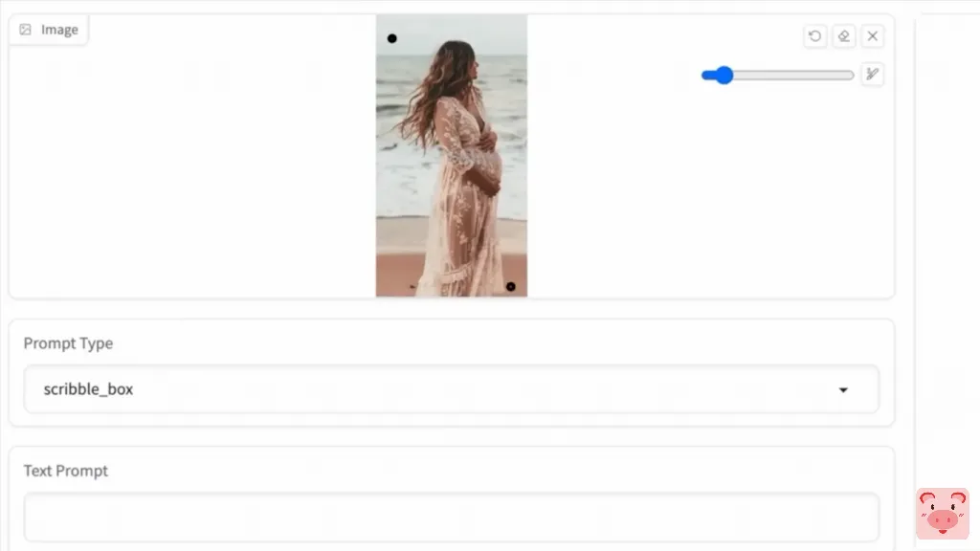The image size is (980, 551).
Task: Click the black dot near the dress hem
Action: coord(511,287)
